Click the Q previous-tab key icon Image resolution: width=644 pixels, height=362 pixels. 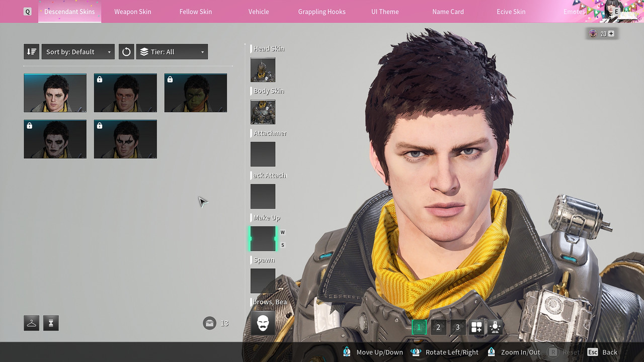(x=28, y=12)
